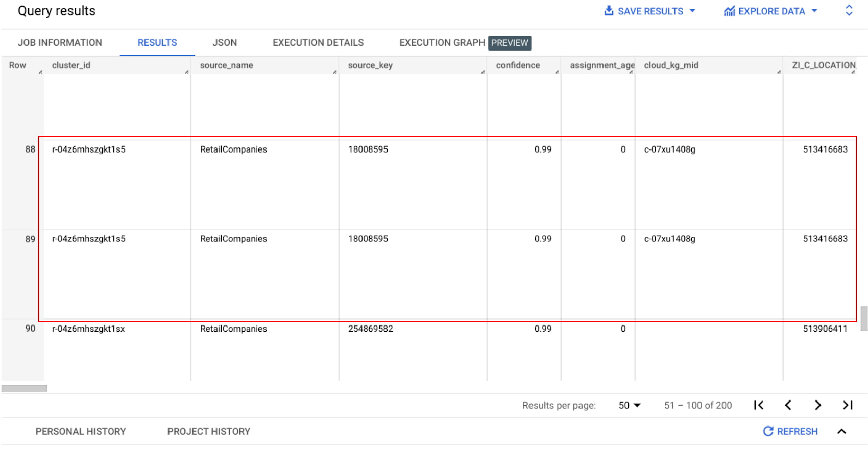Viewport: 868px width, 451px height.
Task: Switch to Personal History tab
Action: (x=81, y=432)
